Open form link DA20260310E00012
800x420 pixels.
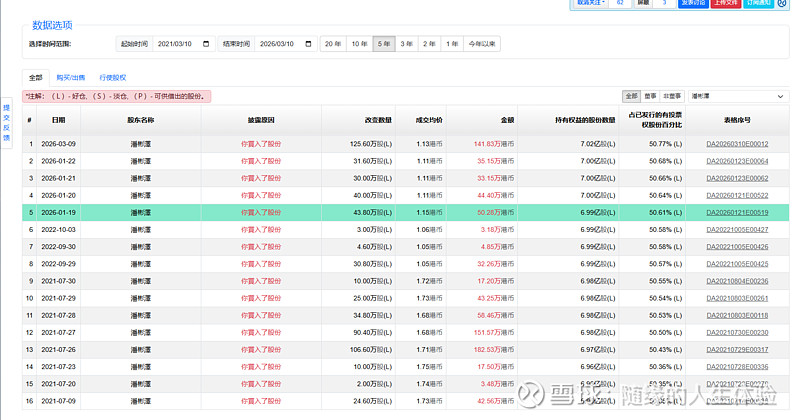coord(737,144)
